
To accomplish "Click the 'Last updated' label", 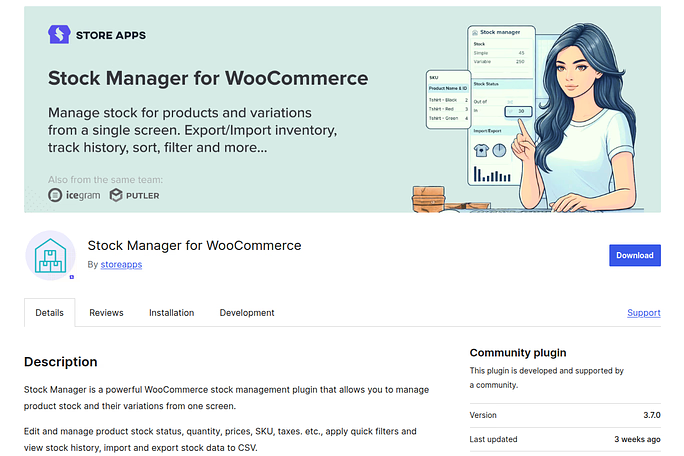I will [x=493, y=439].
